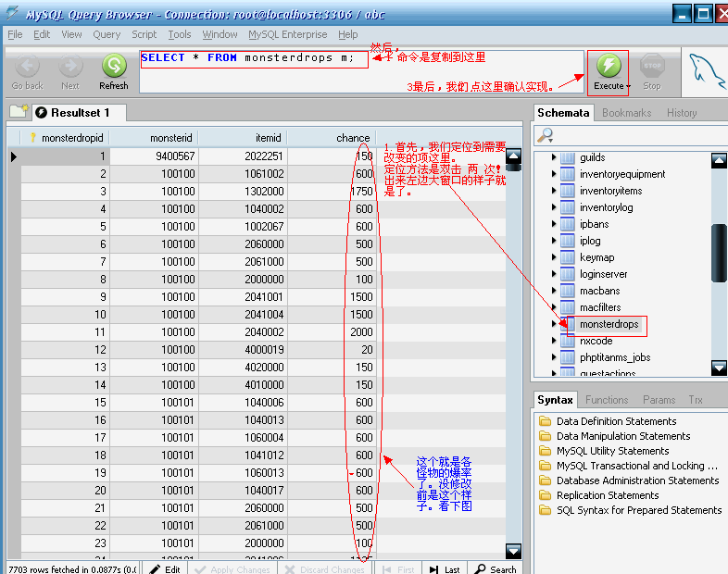Screen dimensions: 728x574
Task: Click the Stop query icon
Action: click(652, 66)
